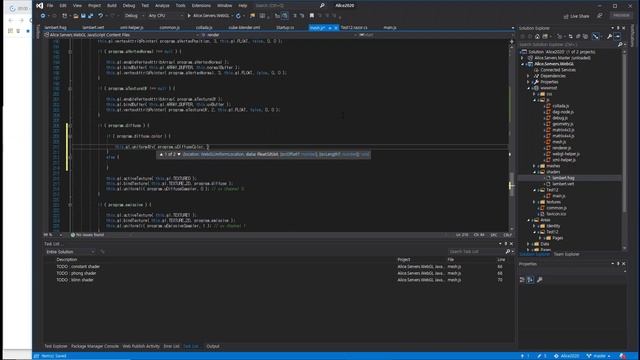Toggle the pin on the mesh.js tab
This screenshot has width=640, height=360.
click(330, 28)
